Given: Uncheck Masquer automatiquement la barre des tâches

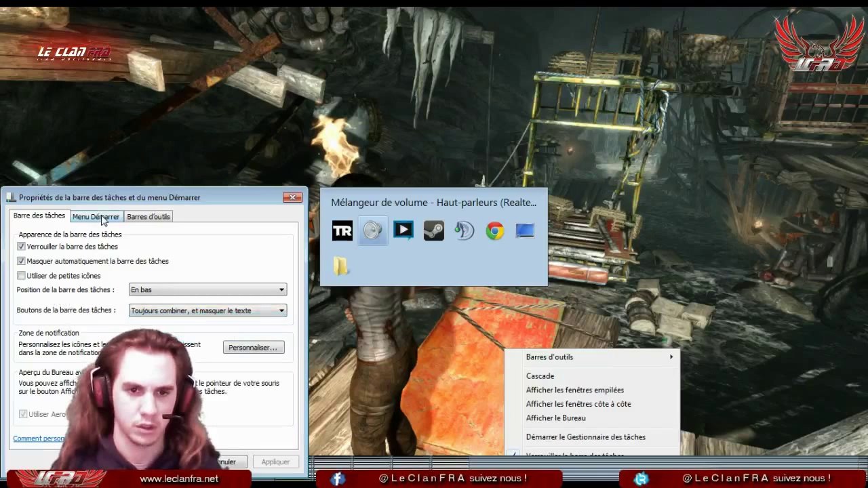Looking at the screenshot, I should click(x=22, y=261).
